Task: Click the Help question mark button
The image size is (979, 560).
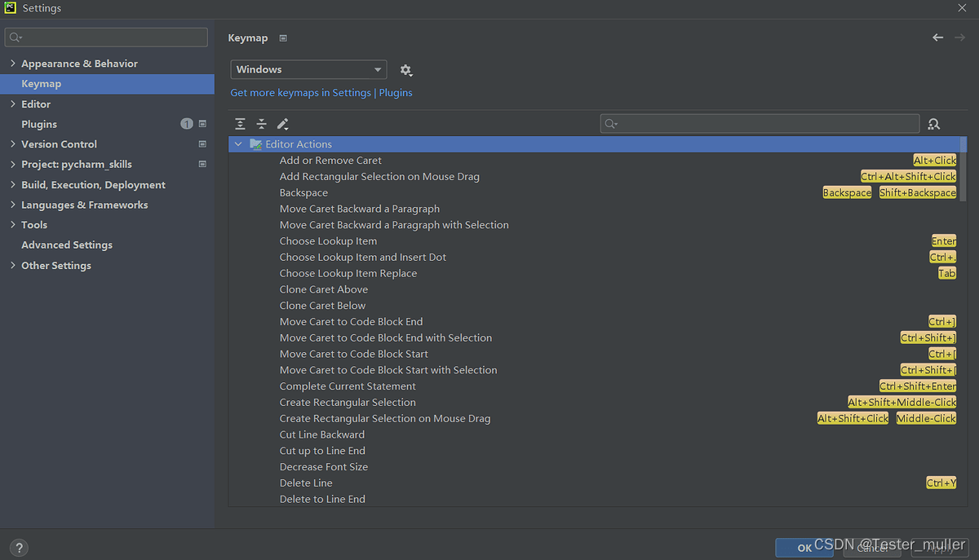Action: 18,548
